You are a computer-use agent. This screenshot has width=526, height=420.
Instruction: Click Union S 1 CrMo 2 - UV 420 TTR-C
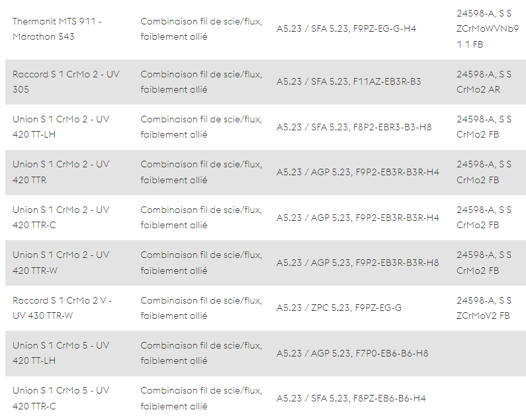tap(61, 218)
